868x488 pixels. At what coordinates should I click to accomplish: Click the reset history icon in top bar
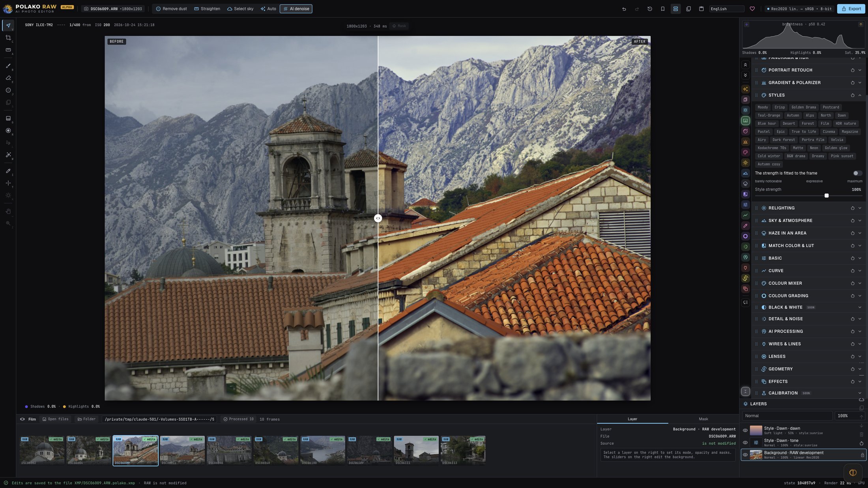[650, 9]
